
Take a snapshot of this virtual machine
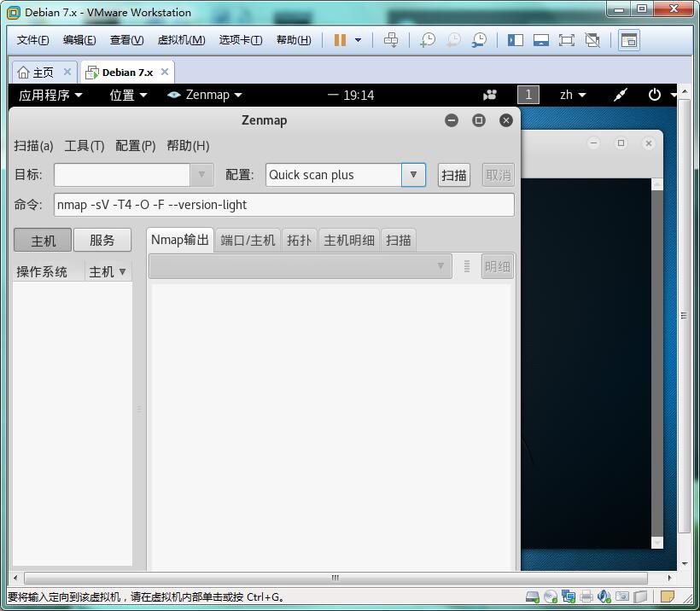428,40
